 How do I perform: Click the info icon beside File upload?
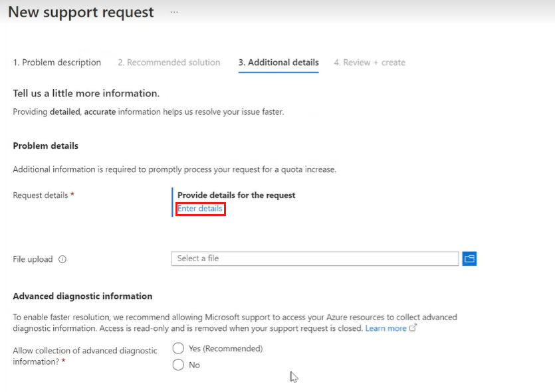[x=62, y=259]
